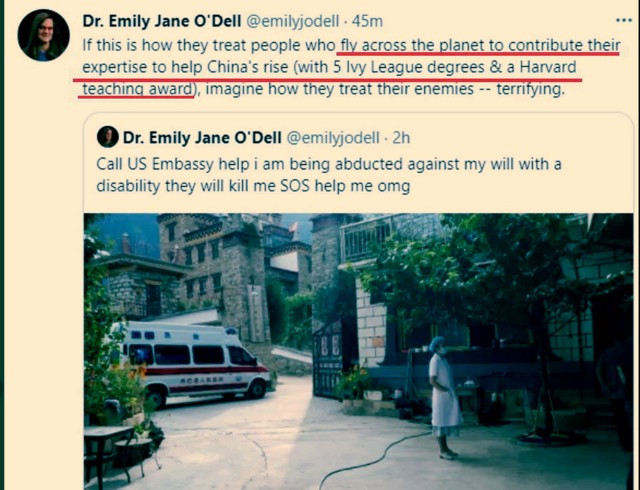Open the 45m timestamp permalink
Image resolution: width=640 pixels, height=490 pixels.
[367, 21]
